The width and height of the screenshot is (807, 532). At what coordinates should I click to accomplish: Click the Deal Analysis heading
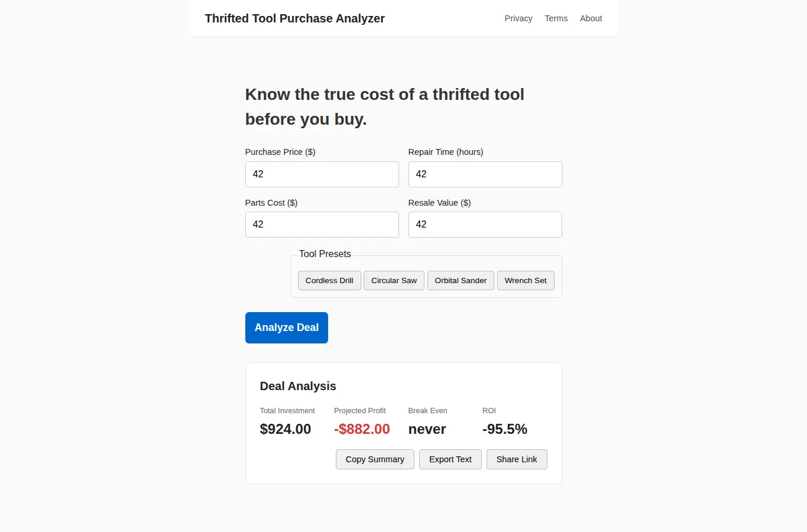(298, 386)
